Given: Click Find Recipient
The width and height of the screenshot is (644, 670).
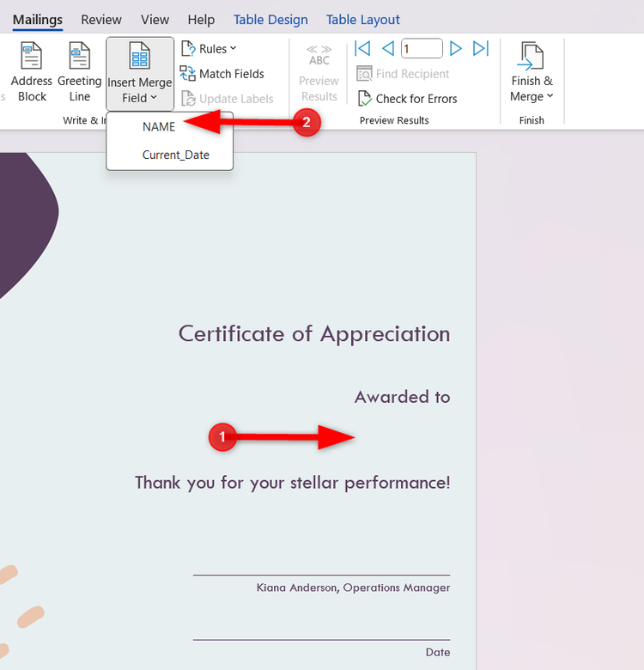Looking at the screenshot, I should click(403, 74).
